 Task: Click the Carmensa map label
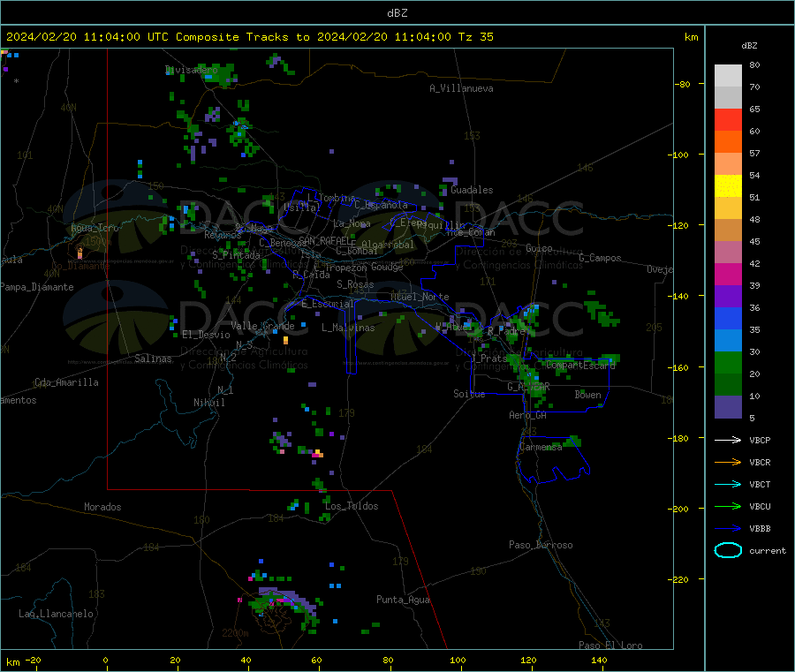point(541,447)
